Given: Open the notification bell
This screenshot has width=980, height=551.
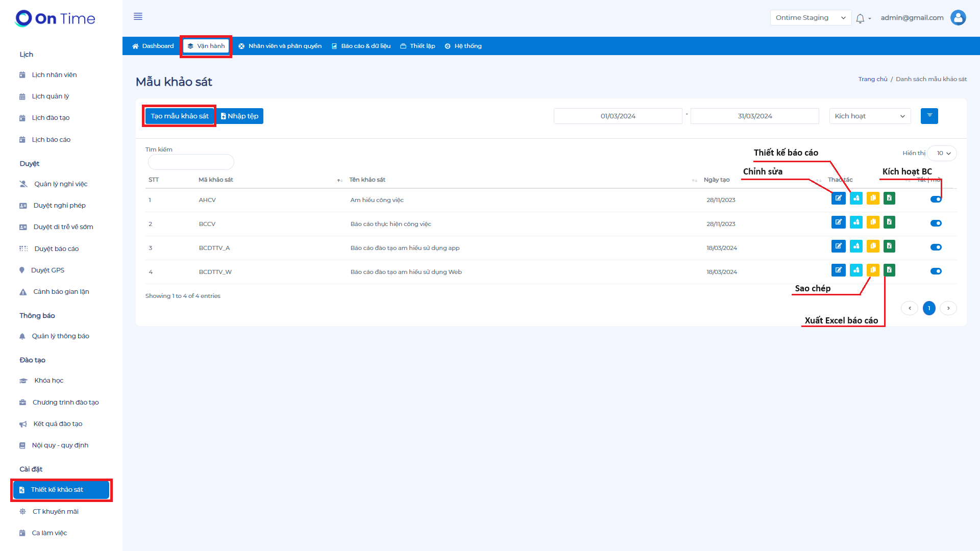Looking at the screenshot, I should [860, 18].
